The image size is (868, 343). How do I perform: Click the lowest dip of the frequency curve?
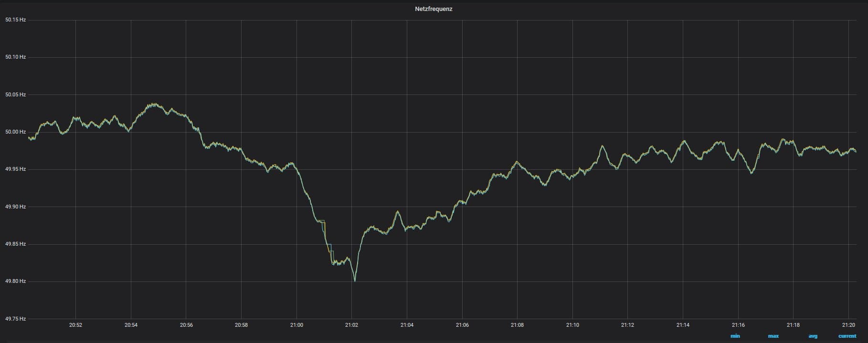tap(355, 281)
